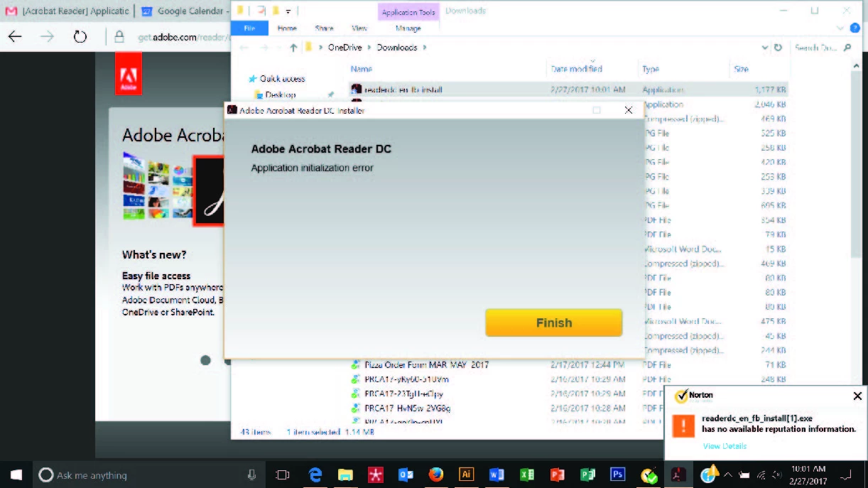868x488 pixels.
Task: Click the browser address bar URL
Action: (x=185, y=37)
